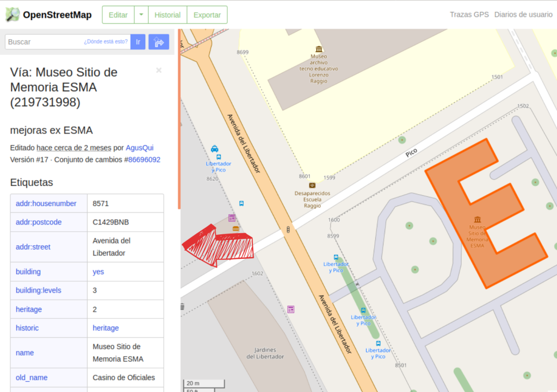Select the museum icon on the orange building
The height and width of the screenshot is (392, 557).
[x=478, y=220]
